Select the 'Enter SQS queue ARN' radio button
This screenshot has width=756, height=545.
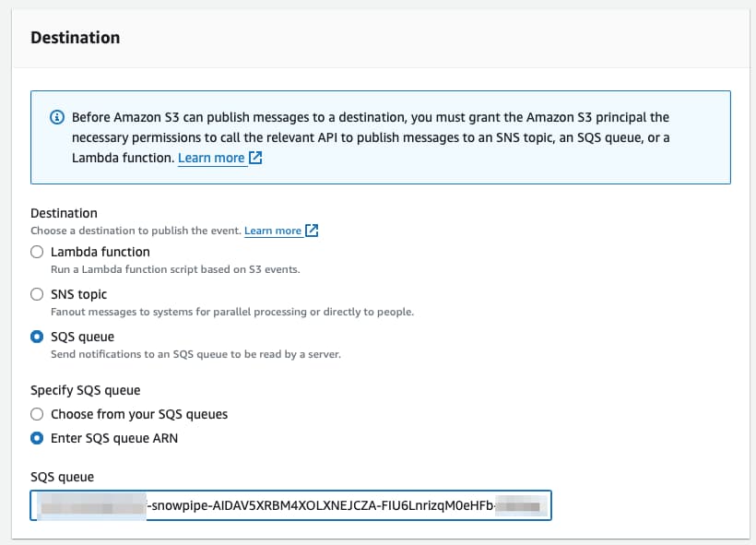pyautogui.click(x=37, y=438)
